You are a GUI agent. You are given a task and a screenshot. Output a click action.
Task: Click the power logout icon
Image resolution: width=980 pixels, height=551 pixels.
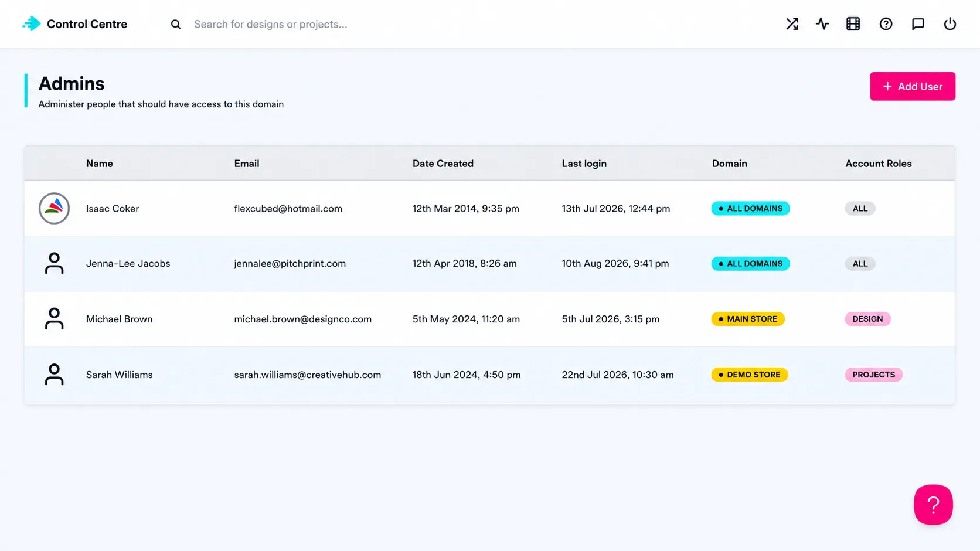950,24
